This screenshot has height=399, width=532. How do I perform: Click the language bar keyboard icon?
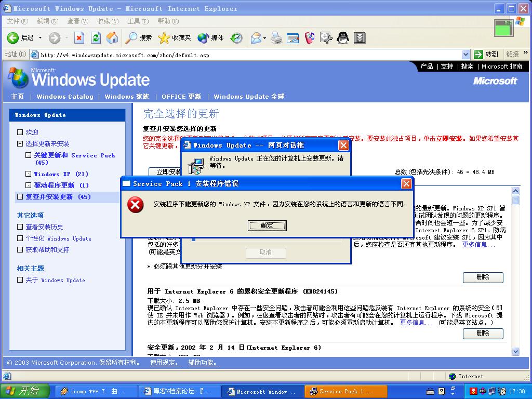(x=430, y=392)
